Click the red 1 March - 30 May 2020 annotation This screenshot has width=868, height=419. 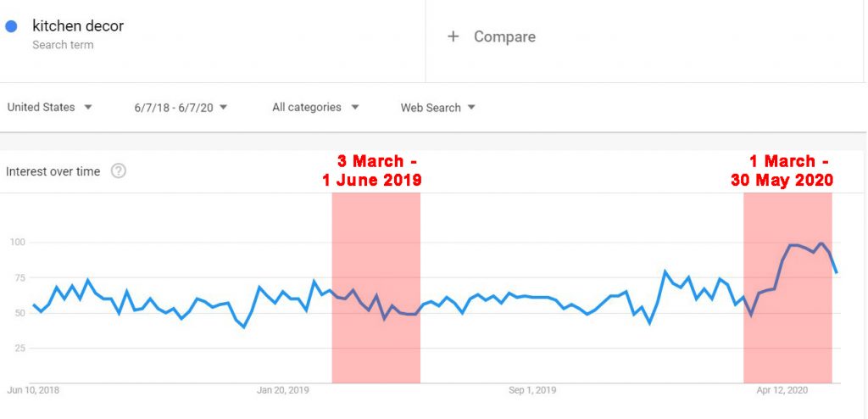tap(782, 170)
